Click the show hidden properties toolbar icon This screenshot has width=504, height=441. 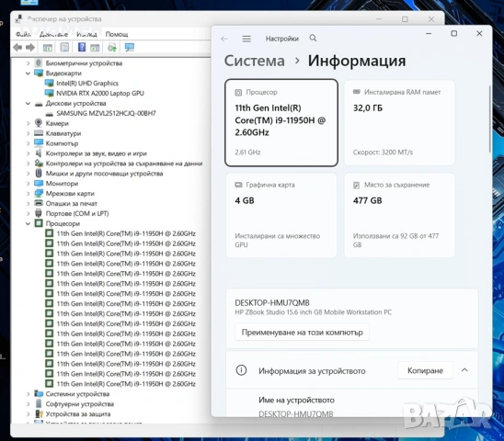[x=64, y=48]
